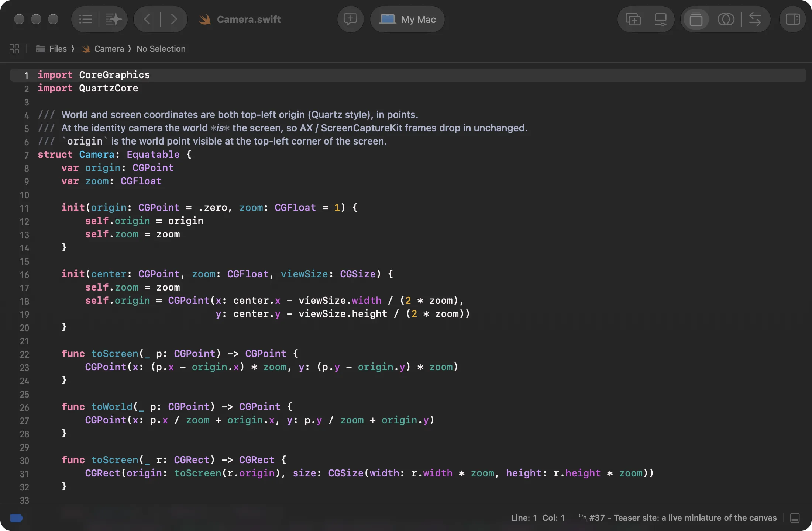
Task: Open the Camera.swift title
Action: coord(249,19)
